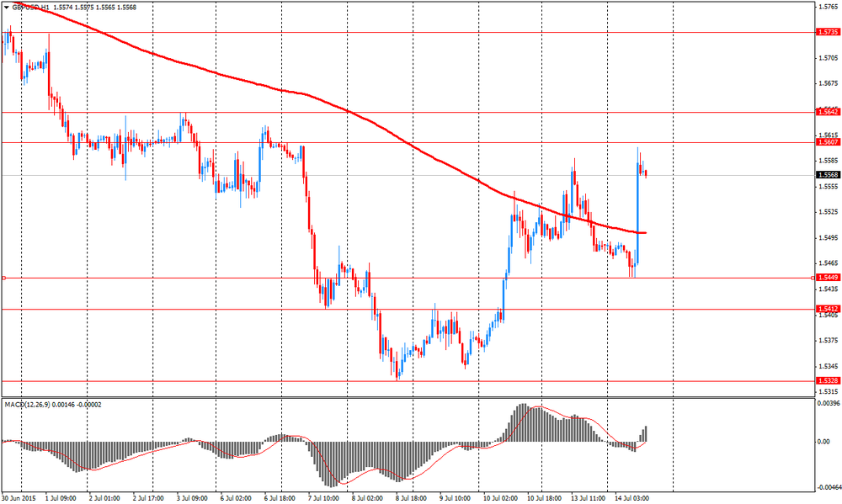Select the 8 Jul 18:00 time label
The height and width of the screenshot is (504, 842).
pos(413,499)
